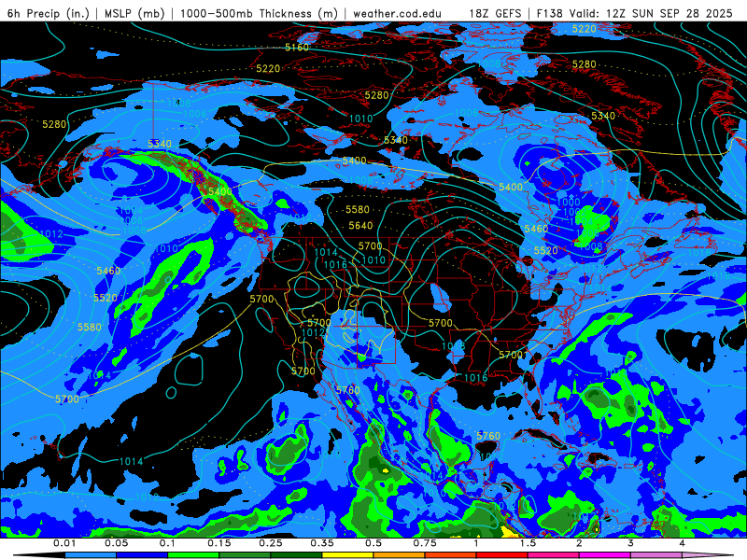Click the 5520 label over the Pacific
747x560 pixels.
[106, 298]
